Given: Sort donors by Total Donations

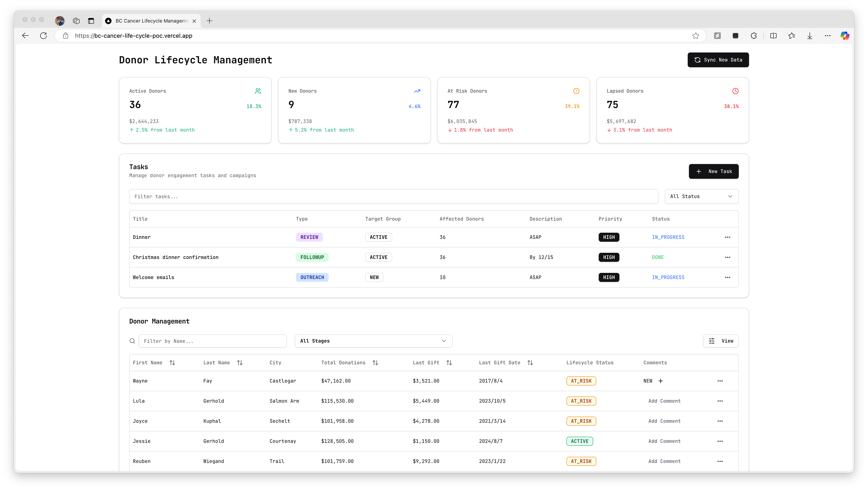Looking at the screenshot, I should 375,363.
